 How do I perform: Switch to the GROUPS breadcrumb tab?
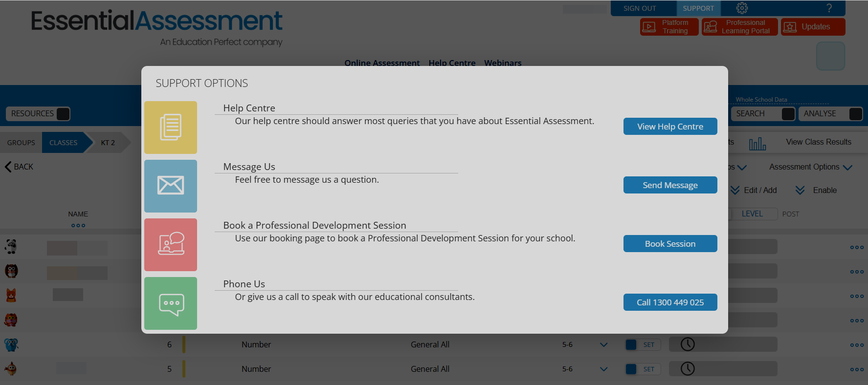point(21,143)
